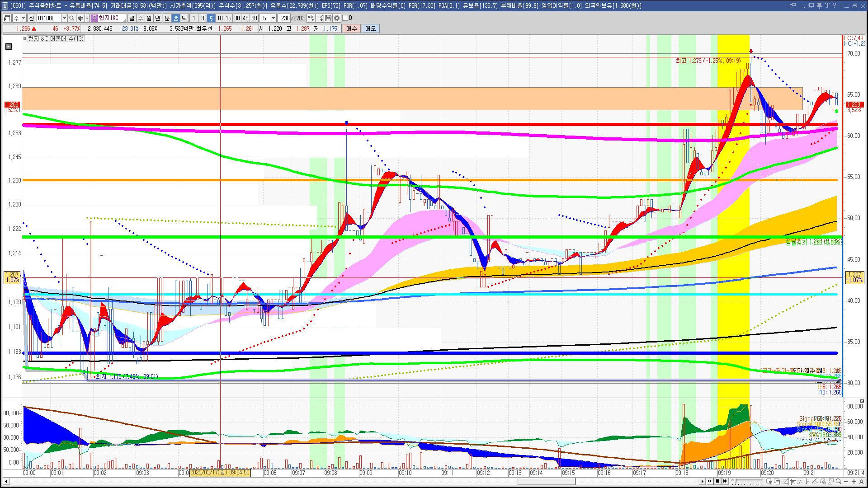Open the 주 market type dropdown
This screenshot has width=868, height=488.
[23, 18]
